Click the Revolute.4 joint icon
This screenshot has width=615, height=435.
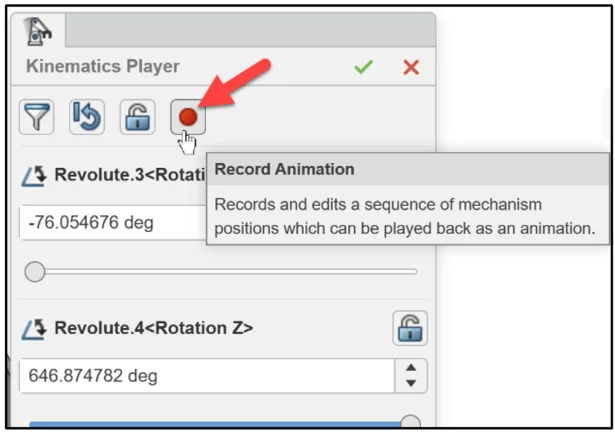(x=34, y=327)
